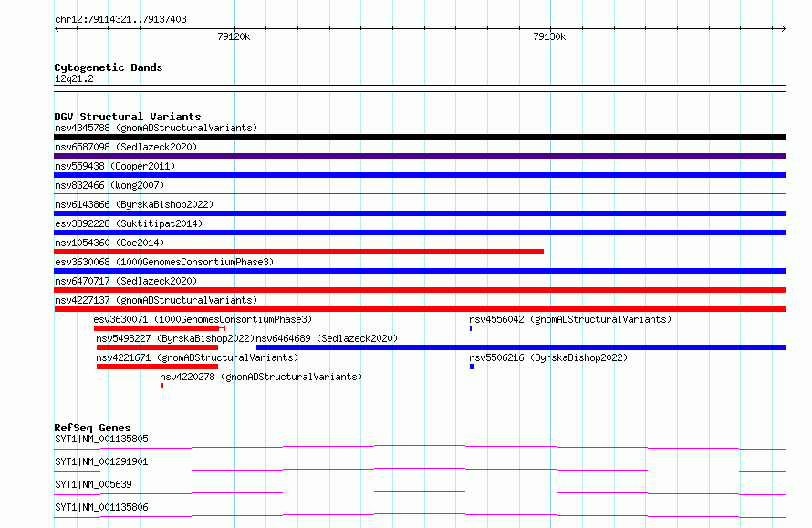Image resolution: width=812 pixels, height=528 pixels.
Task: Open the esv3892228 (Suktitipat2014) label
Action: point(129,223)
